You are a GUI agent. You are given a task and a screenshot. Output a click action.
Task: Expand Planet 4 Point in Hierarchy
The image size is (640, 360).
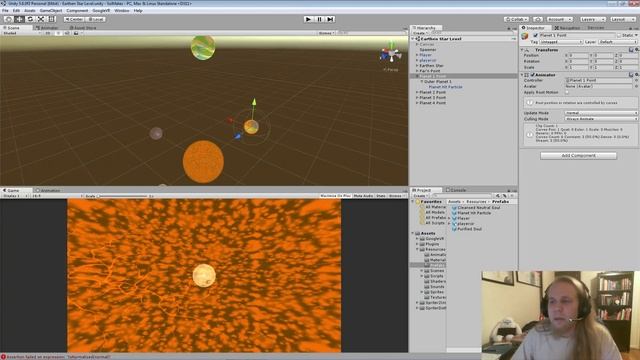click(x=417, y=103)
